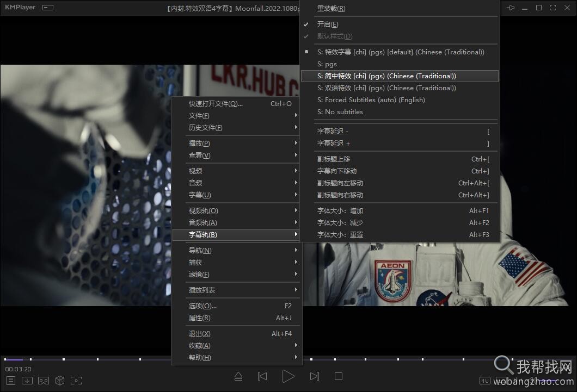Click the compact mode icon beside KMPlayer logo
The width and height of the screenshot is (577, 392).
coord(48,8)
